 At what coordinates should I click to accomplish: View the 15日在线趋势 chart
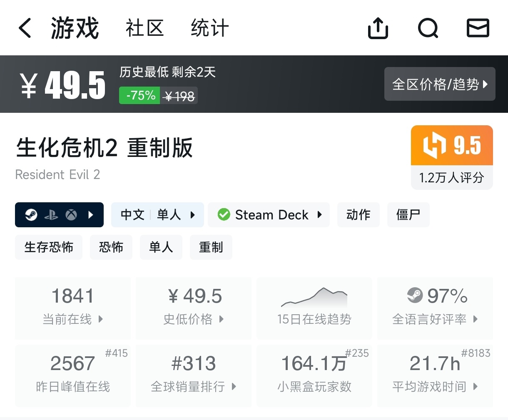coord(314,308)
